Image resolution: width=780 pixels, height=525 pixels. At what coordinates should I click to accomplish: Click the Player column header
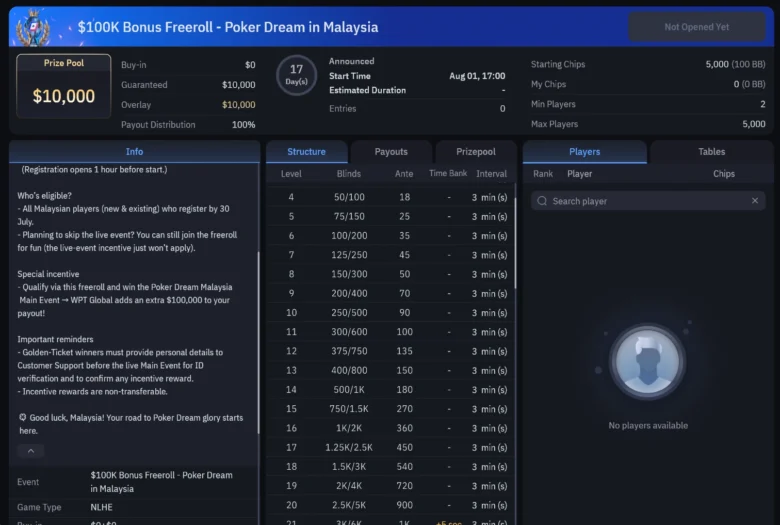580,174
